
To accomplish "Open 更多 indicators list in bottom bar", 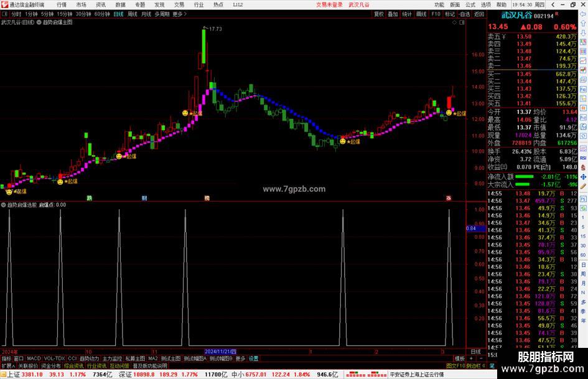I will point(240,358).
